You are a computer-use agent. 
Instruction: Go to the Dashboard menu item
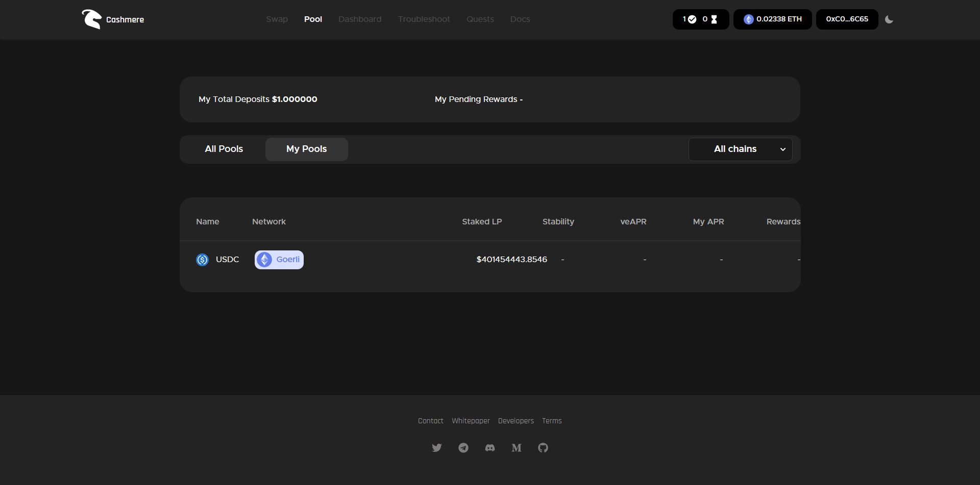[360, 19]
